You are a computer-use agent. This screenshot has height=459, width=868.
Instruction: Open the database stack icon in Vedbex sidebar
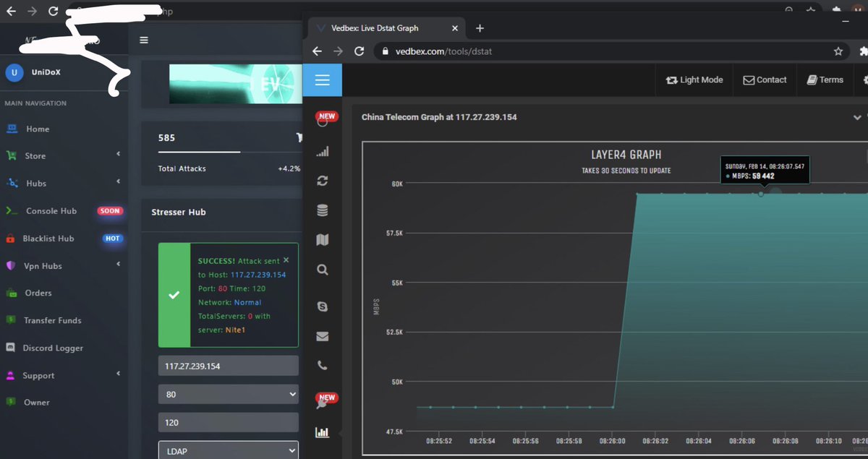(323, 210)
